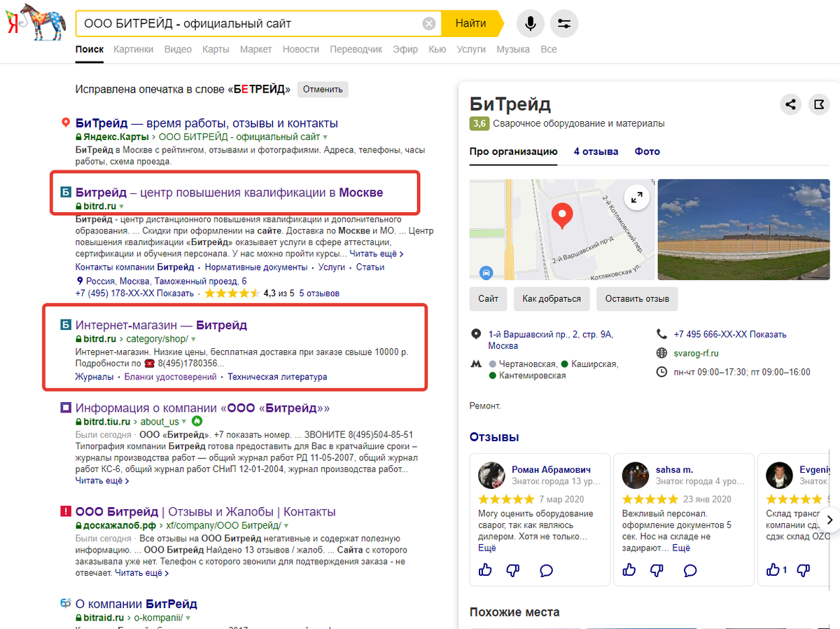Open '5 отзывов' link under bitrd.ru
Image resolution: width=840 pixels, height=629 pixels.
[319, 293]
